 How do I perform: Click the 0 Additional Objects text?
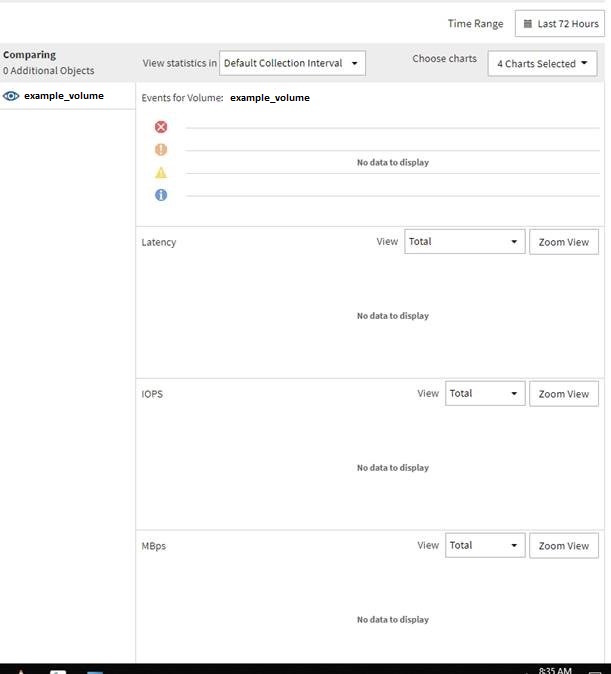click(x=49, y=71)
